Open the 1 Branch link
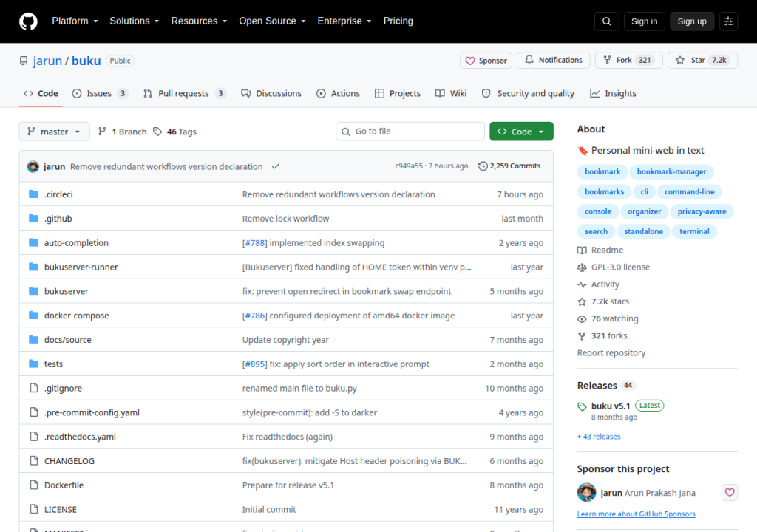Image resolution: width=757 pixels, height=532 pixels. 122,132
